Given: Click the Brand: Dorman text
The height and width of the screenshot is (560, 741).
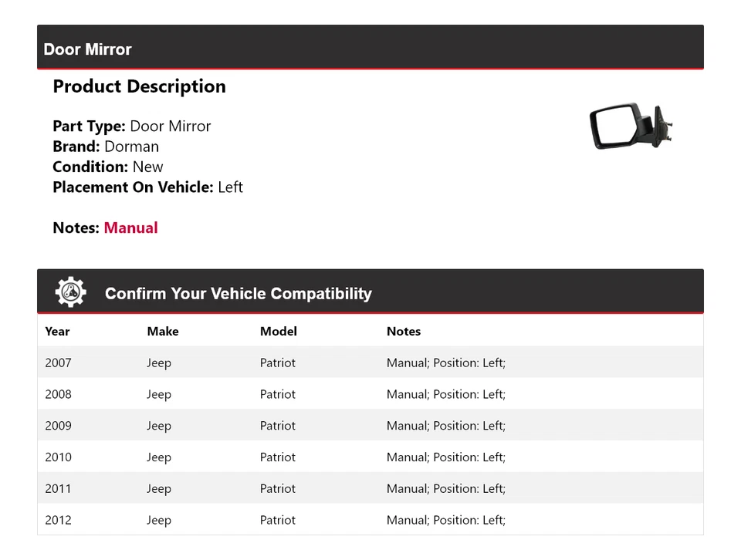Looking at the screenshot, I should click(106, 147).
